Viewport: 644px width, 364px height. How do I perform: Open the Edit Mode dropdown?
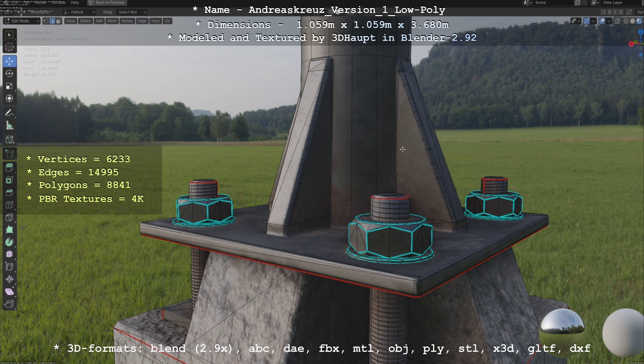pyautogui.click(x=22, y=21)
